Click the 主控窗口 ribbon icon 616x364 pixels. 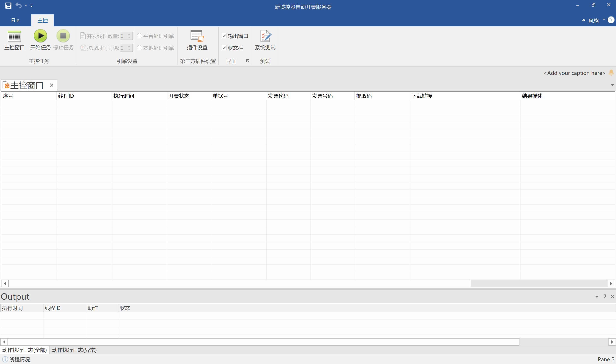tap(14, 40)
